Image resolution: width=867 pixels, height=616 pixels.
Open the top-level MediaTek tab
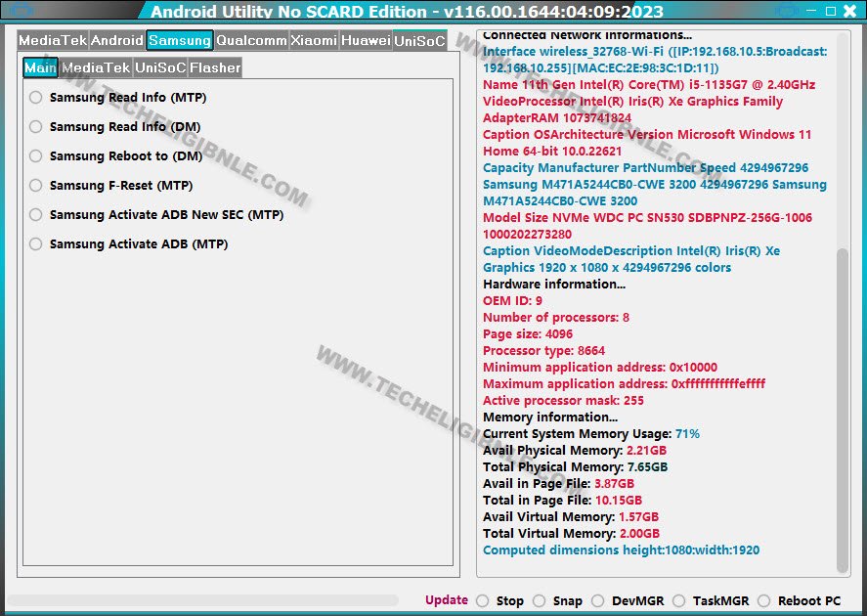pyautogui.click(x=53, y=40)
